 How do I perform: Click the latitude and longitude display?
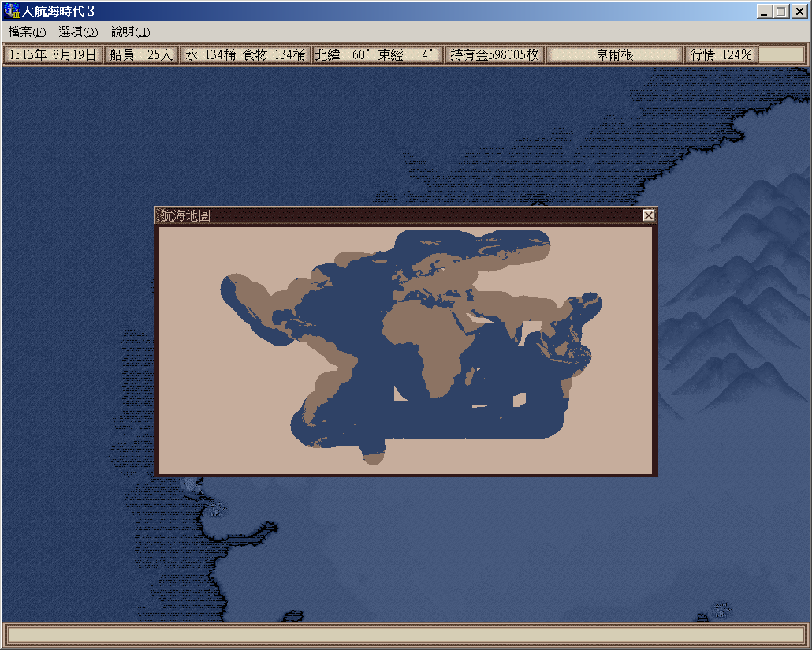point(375,54)
